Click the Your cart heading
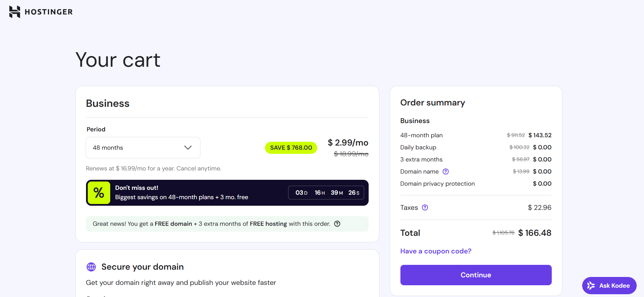The height and width of the screenshot is (297, 644). tap(118, 60)
